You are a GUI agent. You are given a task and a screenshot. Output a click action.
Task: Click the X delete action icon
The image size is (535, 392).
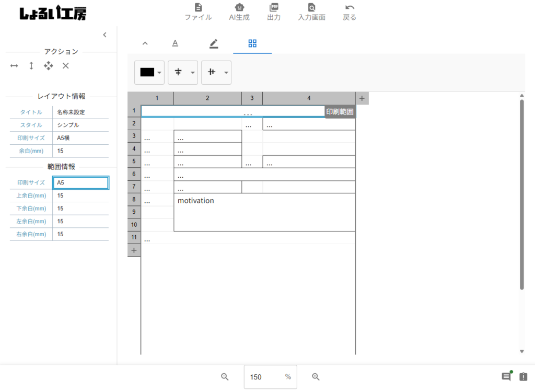tap(66, 66)
